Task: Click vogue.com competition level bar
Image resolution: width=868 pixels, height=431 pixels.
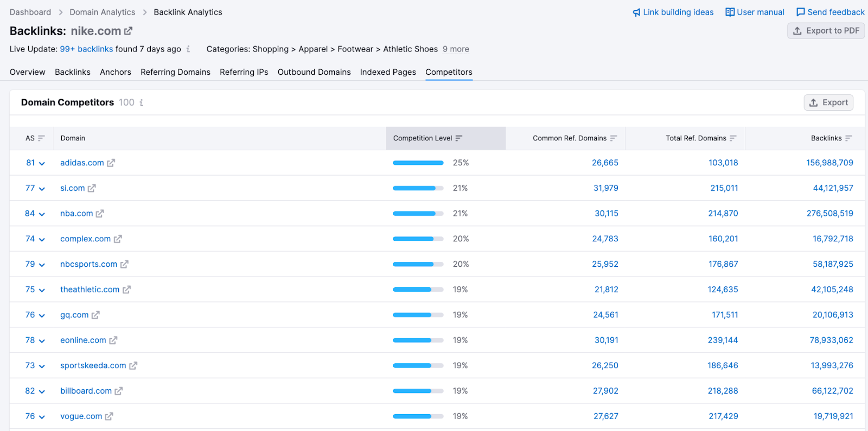Action: click(x=418, y=416)
